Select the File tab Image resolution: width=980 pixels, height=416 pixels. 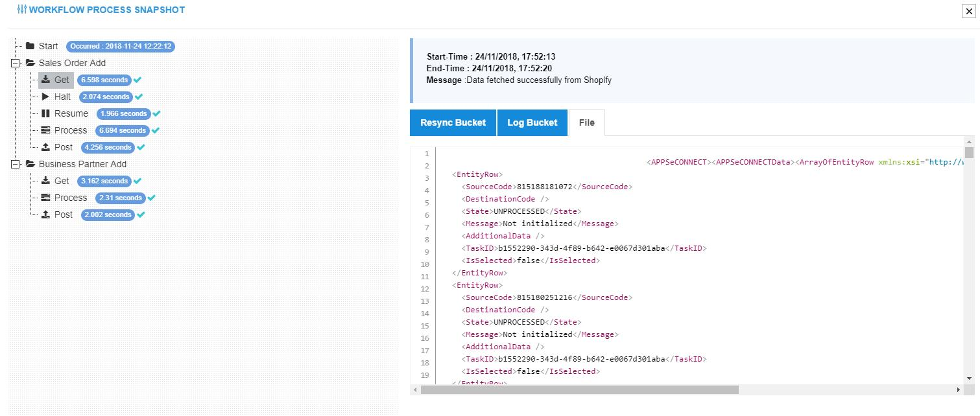(x=586, y=122)
